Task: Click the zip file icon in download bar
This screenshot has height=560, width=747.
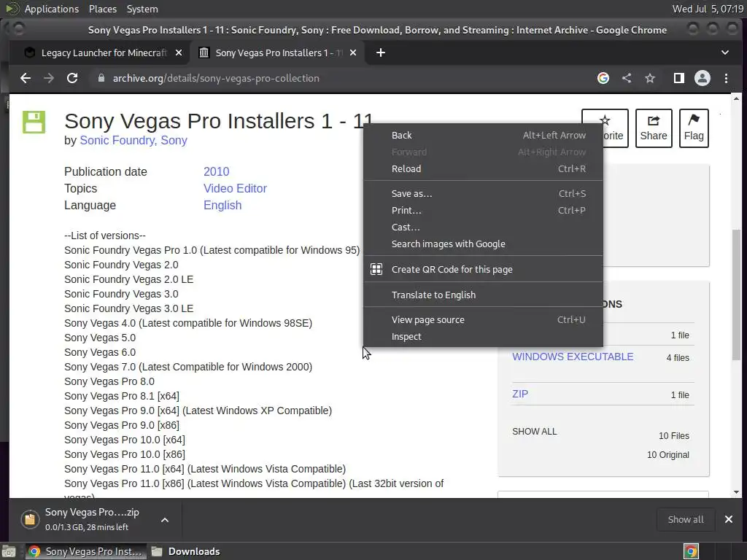Action: tap(29, 519)
